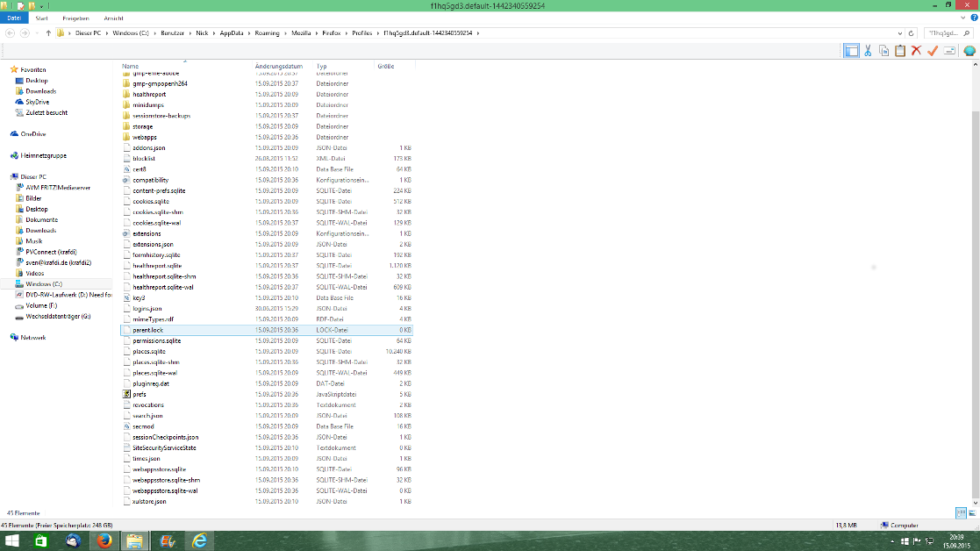The height and width of the screenshot is (551, 980).
Task: Select Favoriten in navigation pane
Action: pyautogui.click(x=32, y=70)
